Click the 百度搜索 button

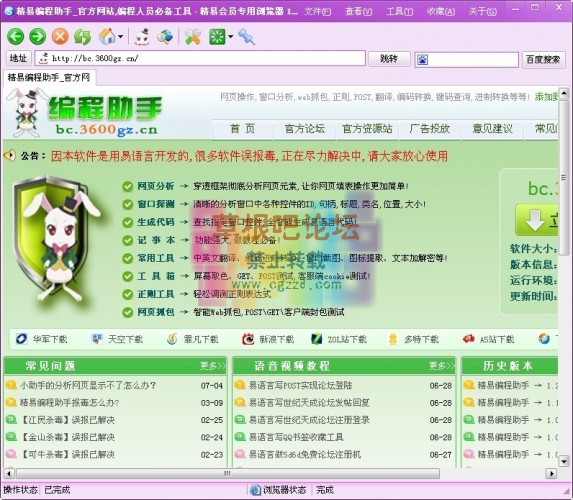coord(543,59)
